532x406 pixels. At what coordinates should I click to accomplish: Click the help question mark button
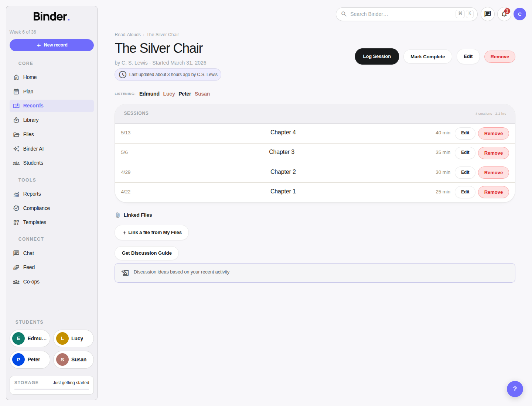(515, 389)
